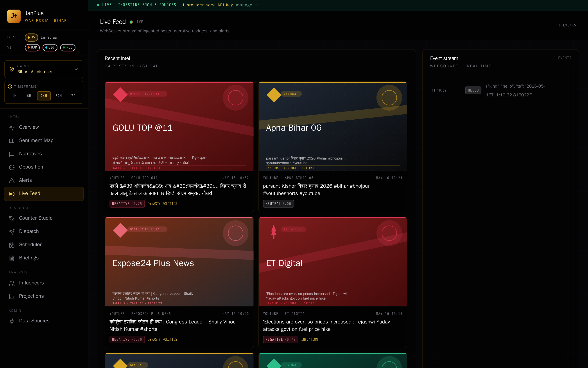
Task: Open the Apna Bihar 06 post thumbnail
Action: tap(333, 126)
